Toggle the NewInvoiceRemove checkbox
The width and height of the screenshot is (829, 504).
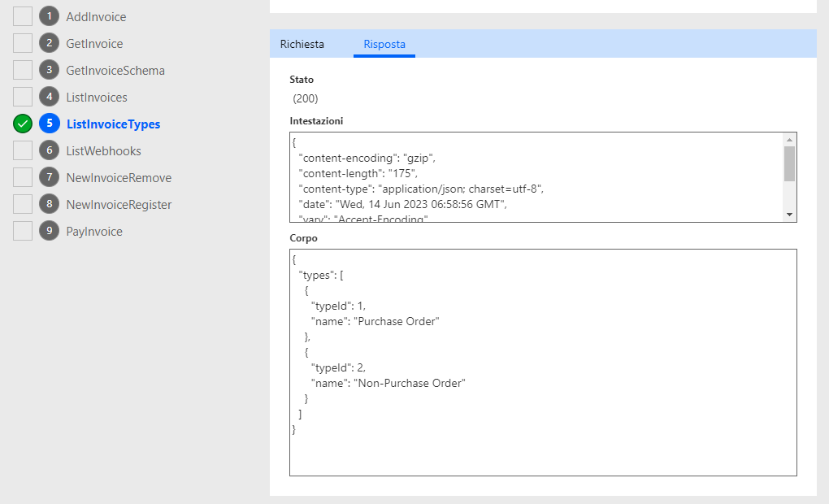[x=23, y=177]
